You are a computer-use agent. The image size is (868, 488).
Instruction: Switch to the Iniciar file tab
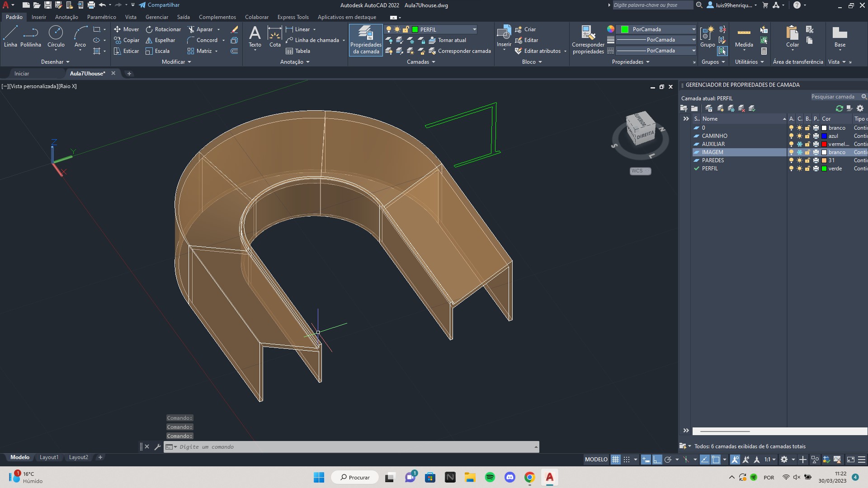21,73
